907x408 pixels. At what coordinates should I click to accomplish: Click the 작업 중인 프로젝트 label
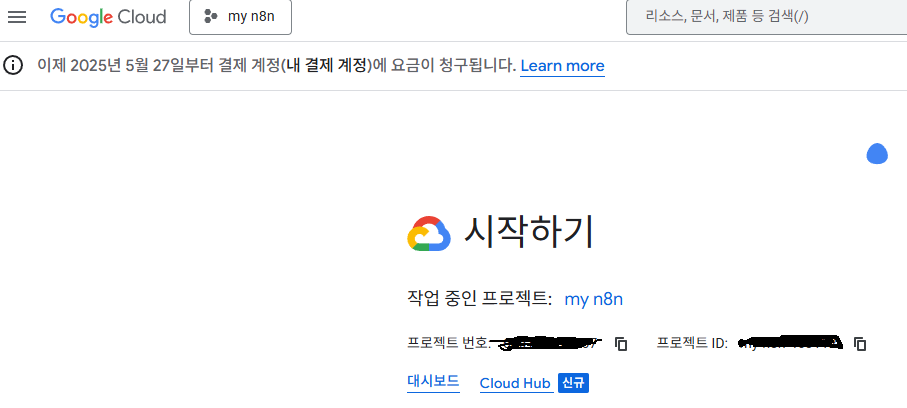(x=480, y=299)
